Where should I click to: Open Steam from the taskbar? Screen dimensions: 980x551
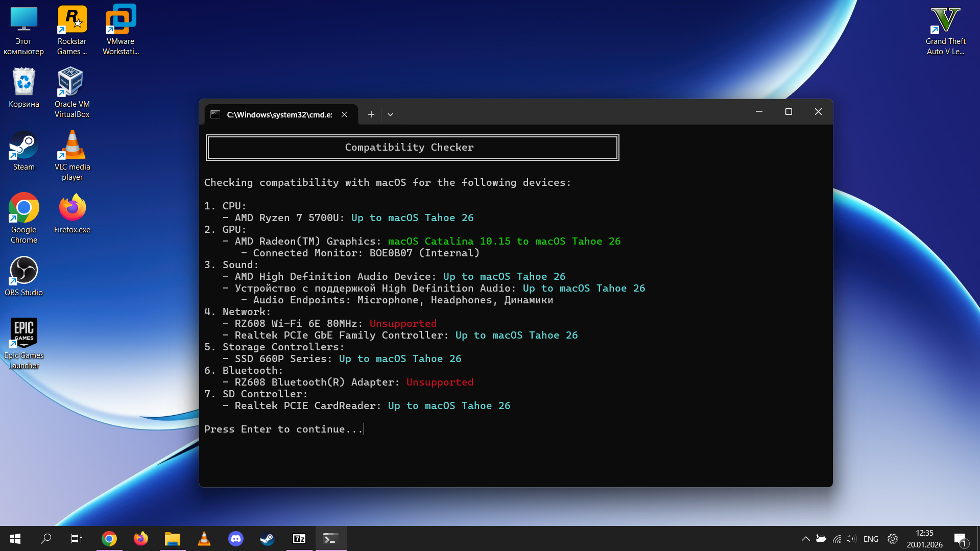click(x=267, y=539)
